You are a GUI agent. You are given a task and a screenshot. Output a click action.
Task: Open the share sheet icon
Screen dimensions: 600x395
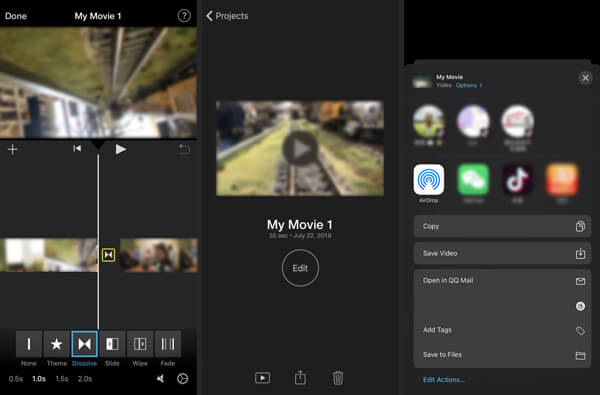click(x=300, y=377)
